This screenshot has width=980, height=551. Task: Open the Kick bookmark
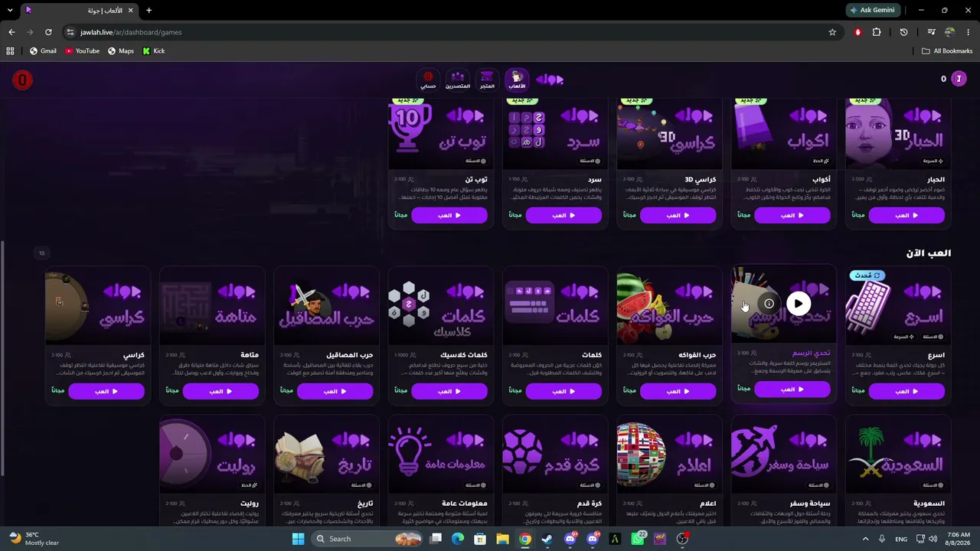pos(154,51)
